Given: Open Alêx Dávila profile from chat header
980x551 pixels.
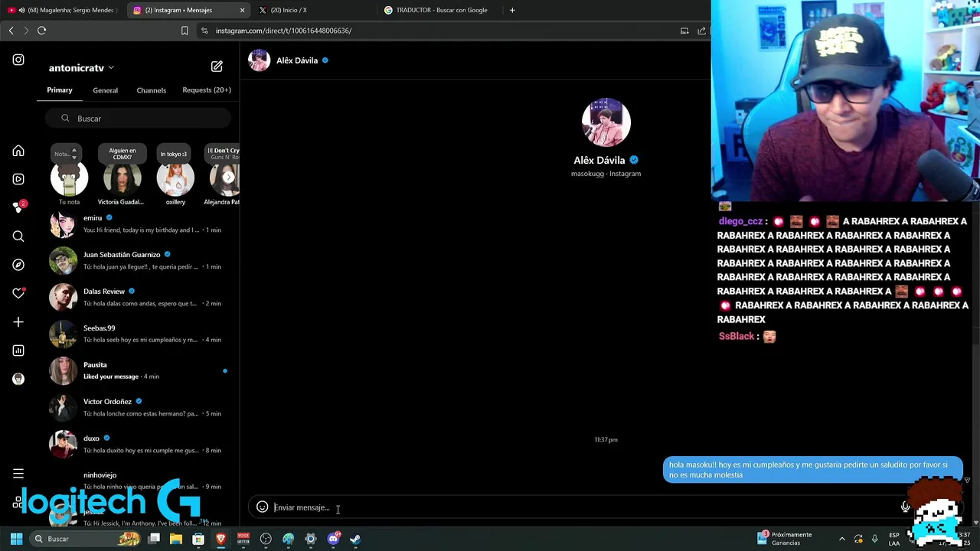Looking at the screenshot, I should [x=288, y=60].
